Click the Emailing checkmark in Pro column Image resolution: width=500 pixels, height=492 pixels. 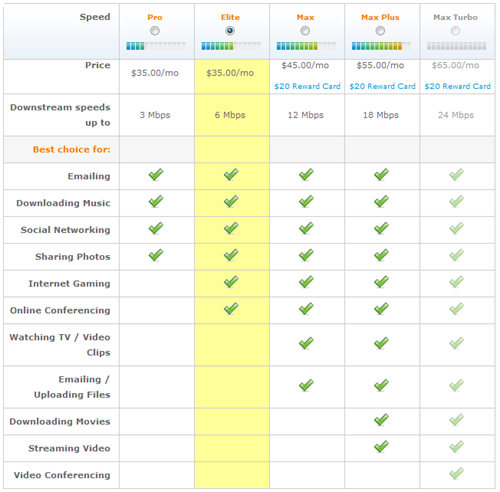[x=156, y=174]
